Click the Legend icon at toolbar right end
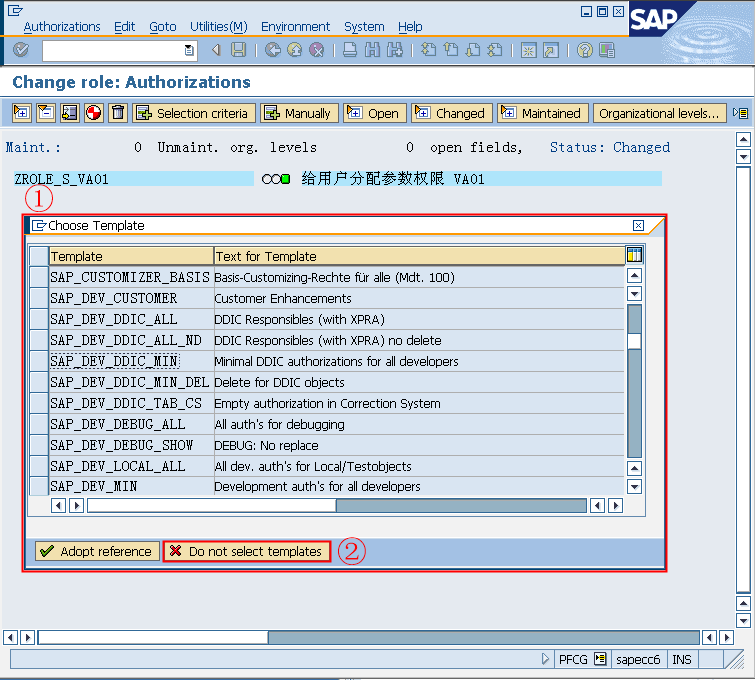The height and width of the screenshot is (680, 755). (740, 113)
